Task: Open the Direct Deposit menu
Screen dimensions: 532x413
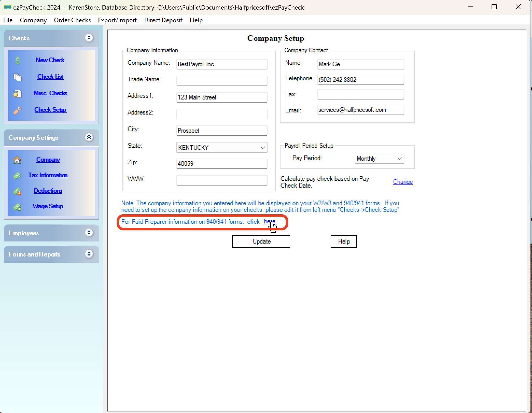Action: tap(163, 20)
